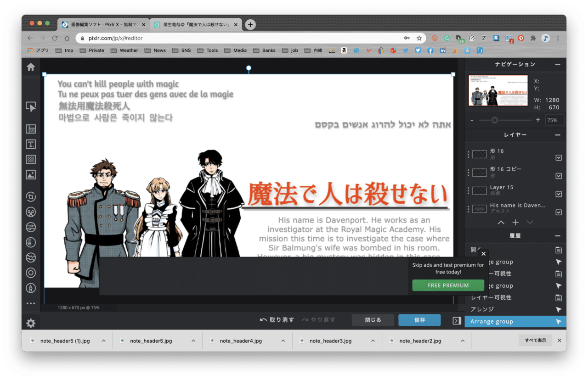Open the Banks bookmarks folder

click(x=264, y=50)
